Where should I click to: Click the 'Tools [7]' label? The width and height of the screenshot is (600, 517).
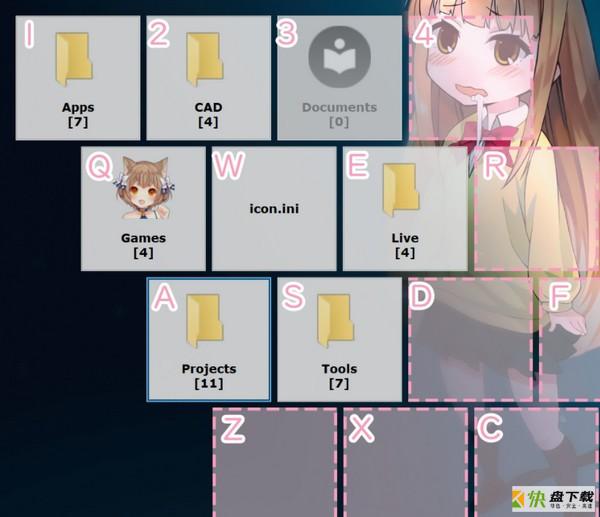[339, 376]
